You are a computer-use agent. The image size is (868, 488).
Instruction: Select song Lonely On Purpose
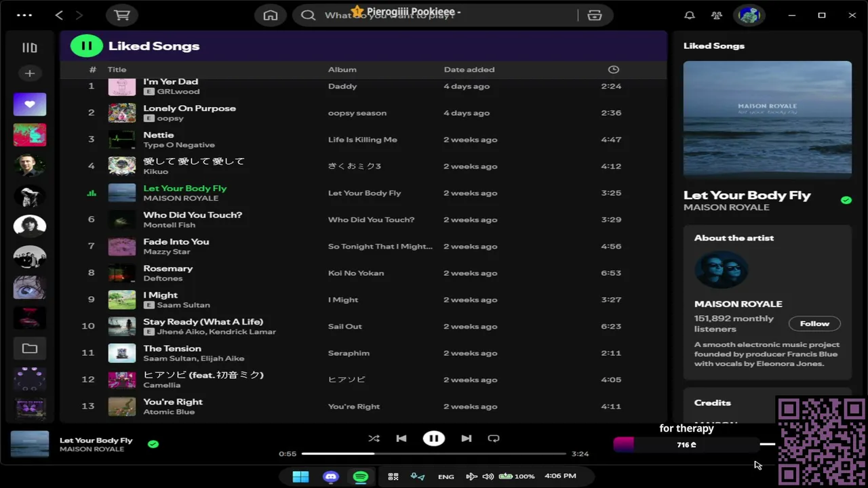coord(189,108)
